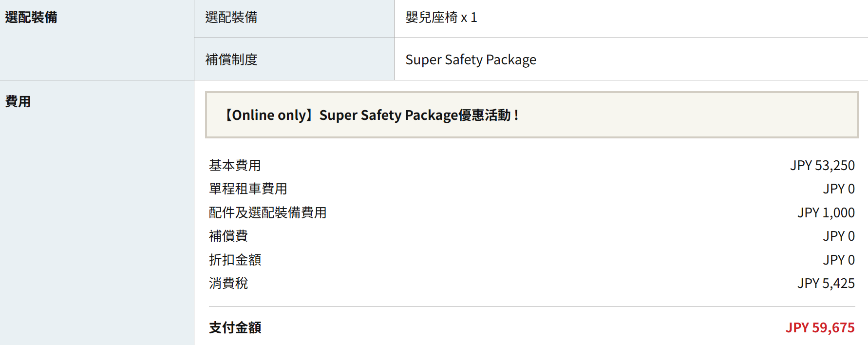The height and width of the screenshot is (345, 868).
Task: Open the Online only Super Safety Package優惠活動 banner
Action: (x=371, y=115)
